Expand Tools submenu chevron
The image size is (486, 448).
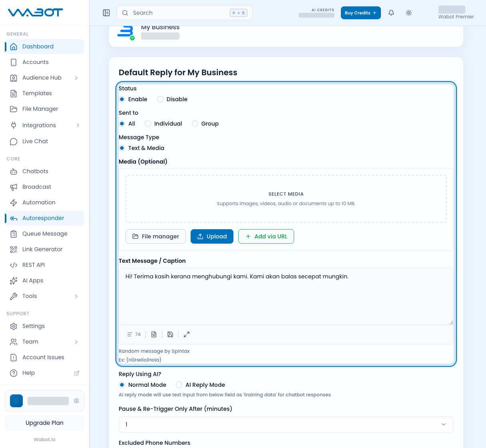(76, 296)
